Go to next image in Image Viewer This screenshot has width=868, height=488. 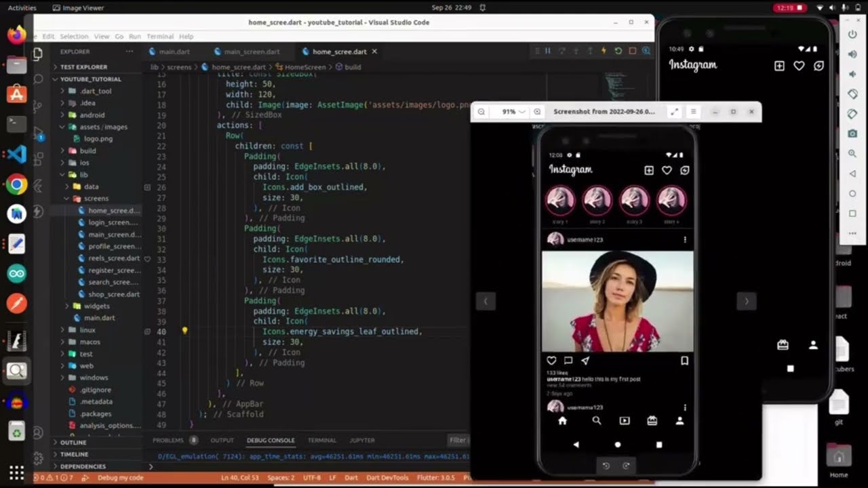(x=747, y=302)
